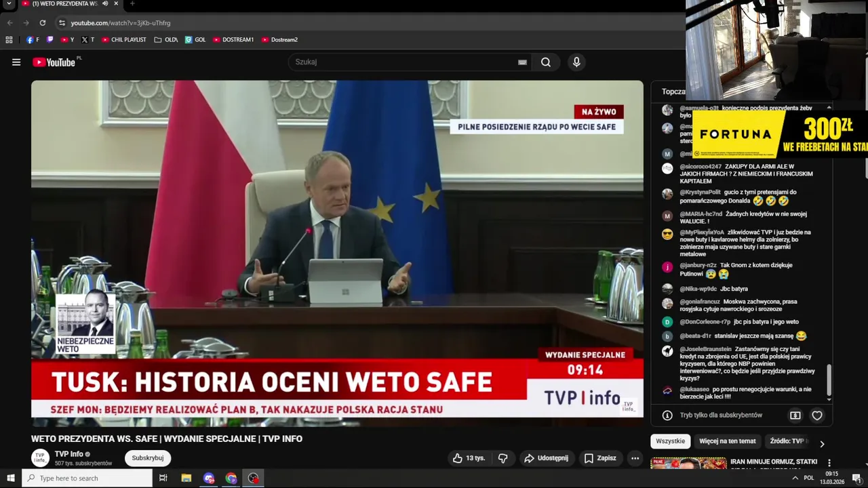Open the GOL bookmark
This screenshot has height=488, width=868.
click(x=195, y=40)
